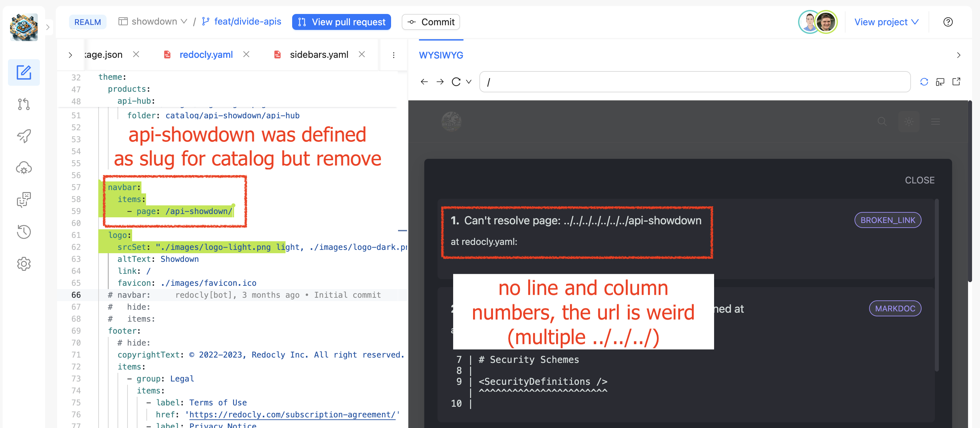Close the sidebars.yaml tab
The height and width of the screenshot is (428, 980).
click(x=362, y=54)
